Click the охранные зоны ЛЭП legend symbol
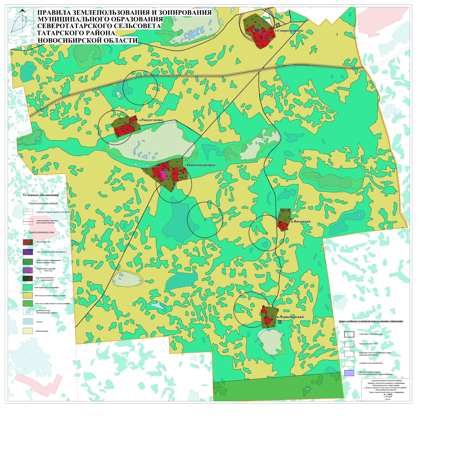 tap(349, 344)
